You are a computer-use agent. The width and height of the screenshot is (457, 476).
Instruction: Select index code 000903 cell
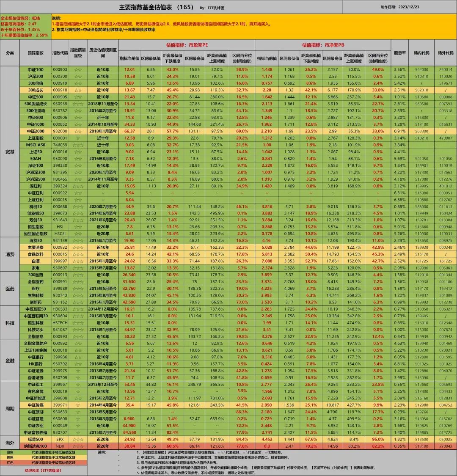coord(60,69)
